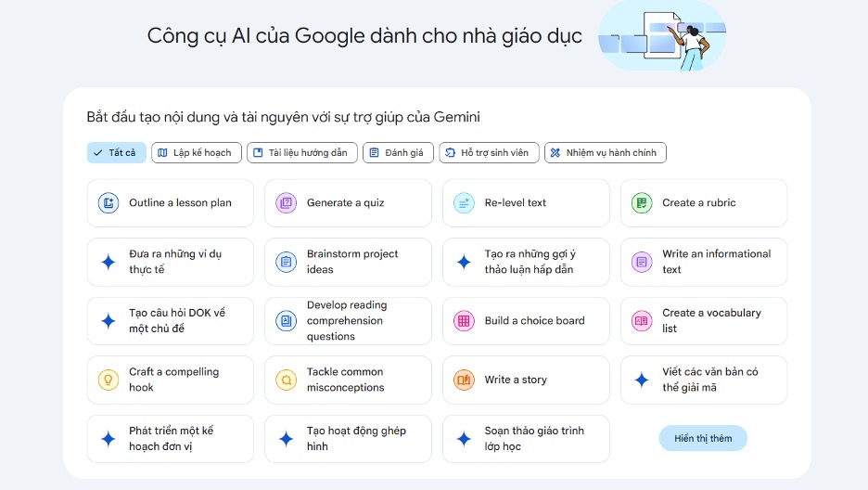Click the Create a vocabulary list icon
This screenshot has height=490, width=868.
[642, 321]
